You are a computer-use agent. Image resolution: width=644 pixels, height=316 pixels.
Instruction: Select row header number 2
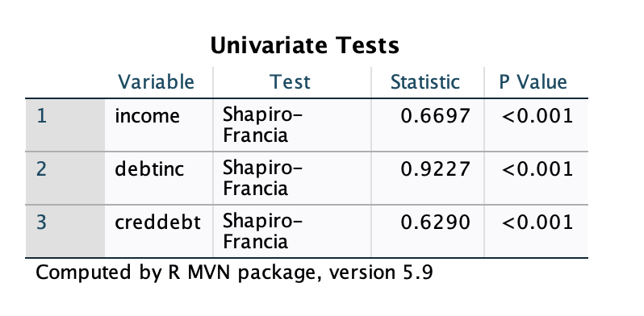pyautogui.click(x=65, y=178)
